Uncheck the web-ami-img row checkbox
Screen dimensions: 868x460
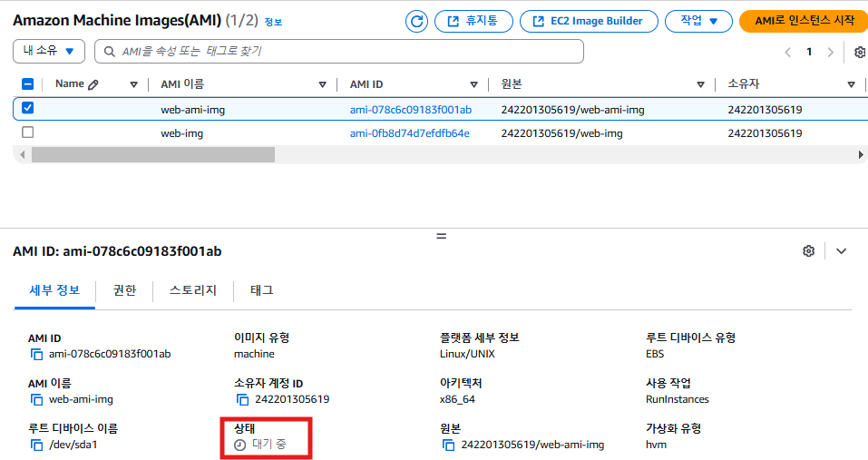(28, 108)
